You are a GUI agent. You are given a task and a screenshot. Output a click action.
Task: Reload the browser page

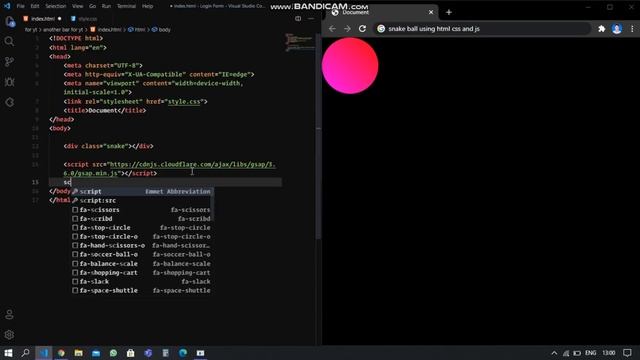tap(362, 29)
